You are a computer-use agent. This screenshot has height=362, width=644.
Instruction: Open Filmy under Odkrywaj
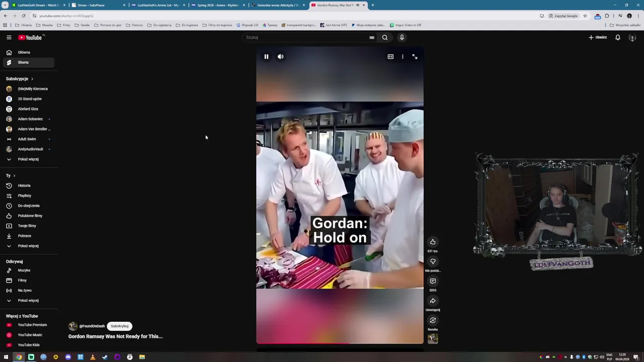click(x=28, y=281)
